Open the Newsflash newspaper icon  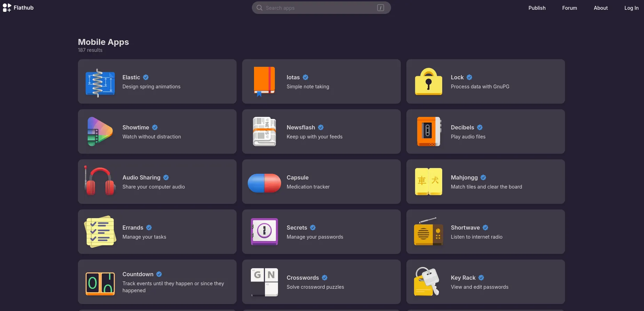(x=264, y=131)
